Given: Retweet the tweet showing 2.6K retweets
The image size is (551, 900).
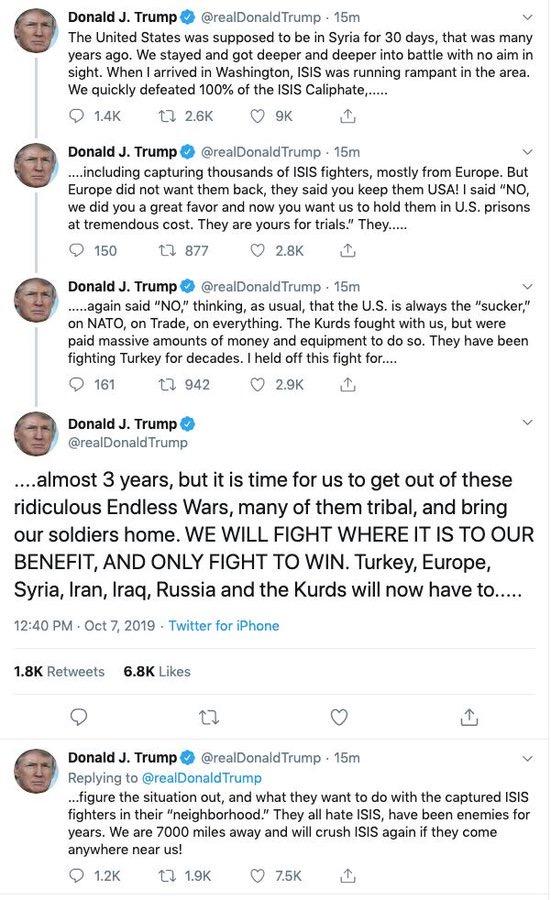Looking at the screenshot, I should (167, 117).
